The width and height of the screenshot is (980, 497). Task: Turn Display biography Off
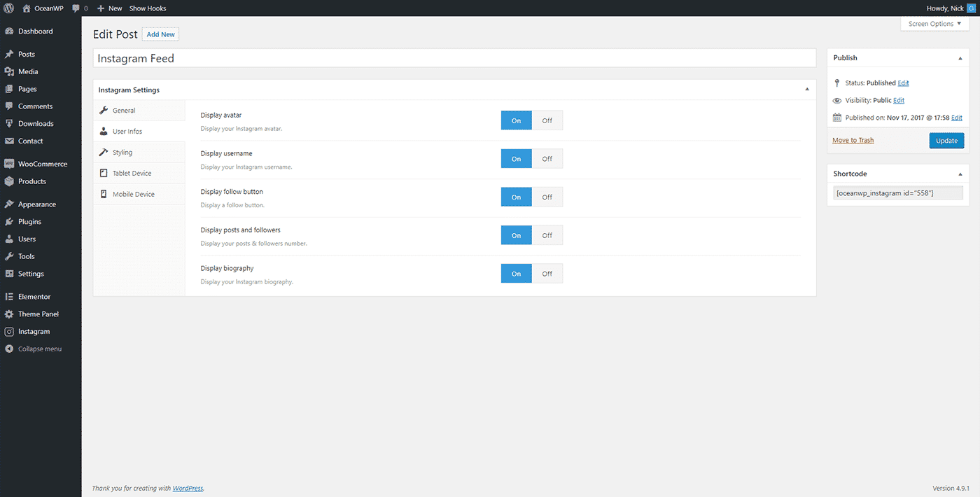point(547,274)
